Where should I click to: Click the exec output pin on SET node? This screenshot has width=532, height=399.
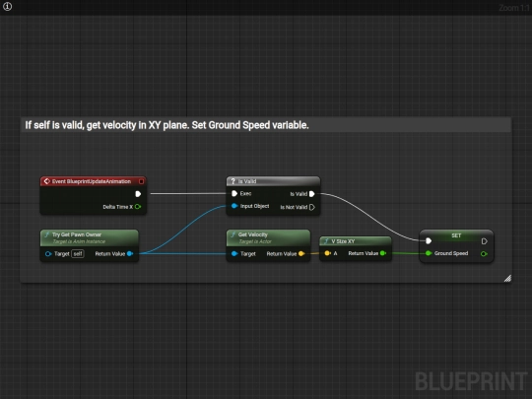[484, 241]
